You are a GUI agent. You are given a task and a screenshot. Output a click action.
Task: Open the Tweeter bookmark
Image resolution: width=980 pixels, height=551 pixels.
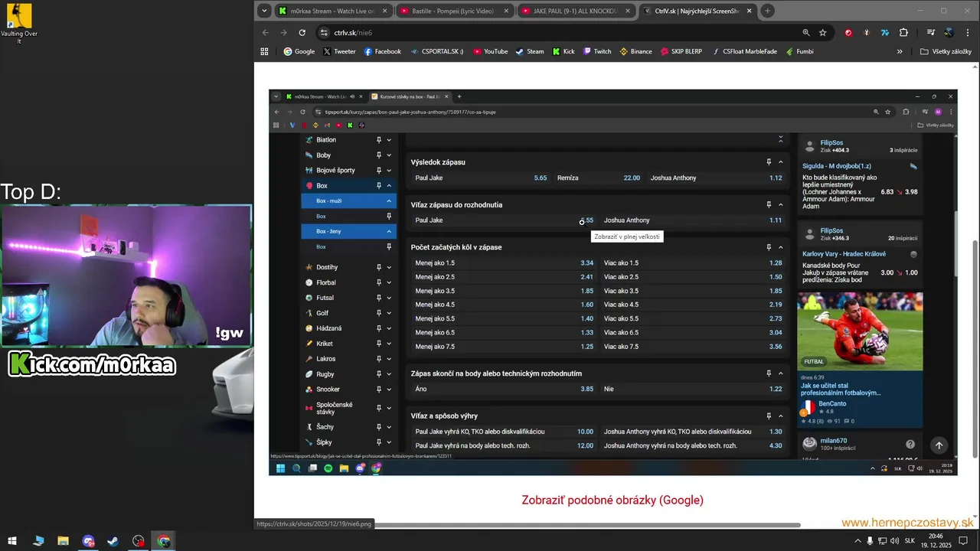[339, 51]
